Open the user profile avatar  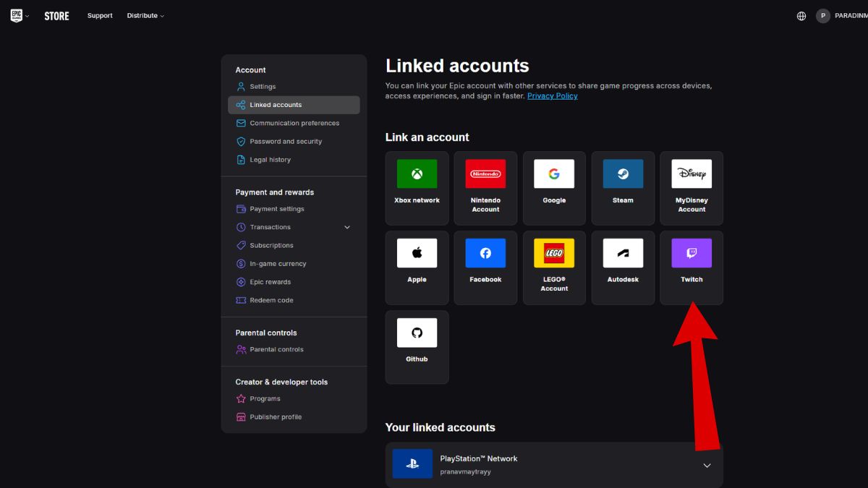pyautogui.click(x=823, y=16)
